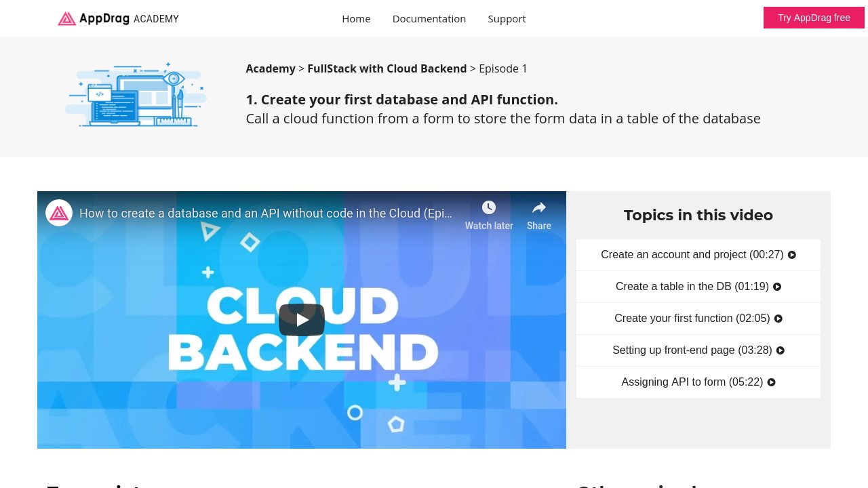The image size is (868, 488).
Task: Open the Home menu item
Action: tap(356, 18)
